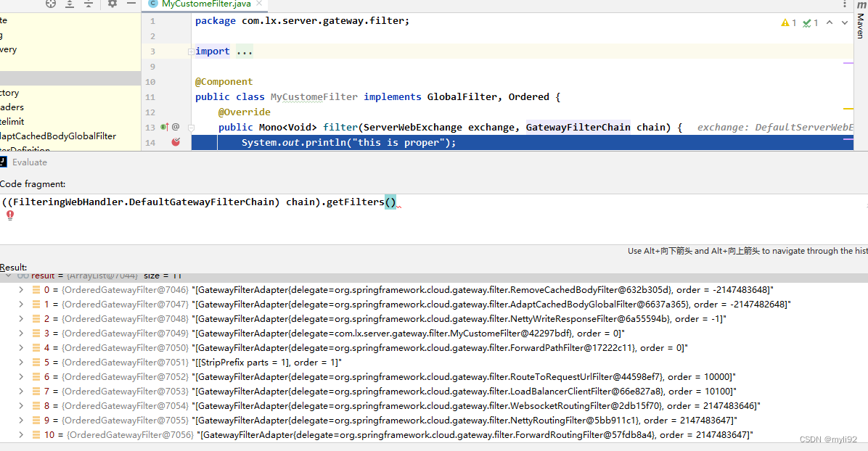Screen dimensions: 868x451
Task: Hide the project panel with minus icon
Action: coord(131,4)
